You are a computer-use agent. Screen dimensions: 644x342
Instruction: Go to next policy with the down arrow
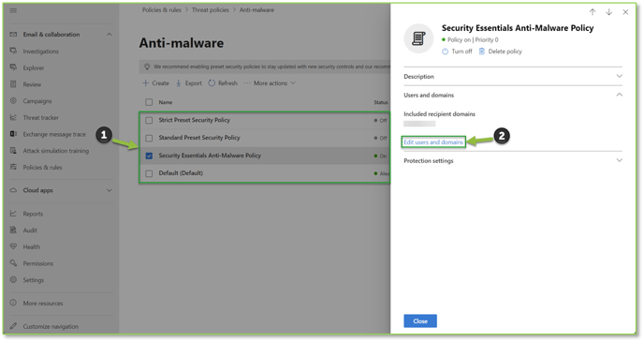[608, 12]
